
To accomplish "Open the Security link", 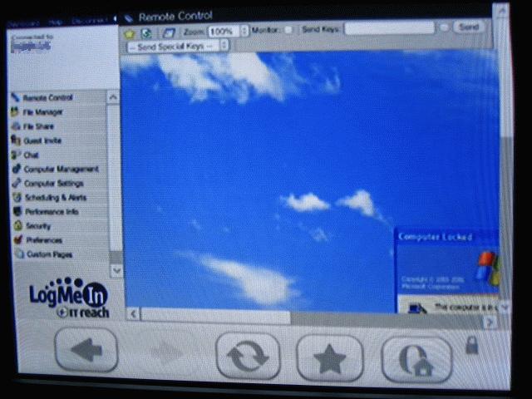I will point(38,226).
